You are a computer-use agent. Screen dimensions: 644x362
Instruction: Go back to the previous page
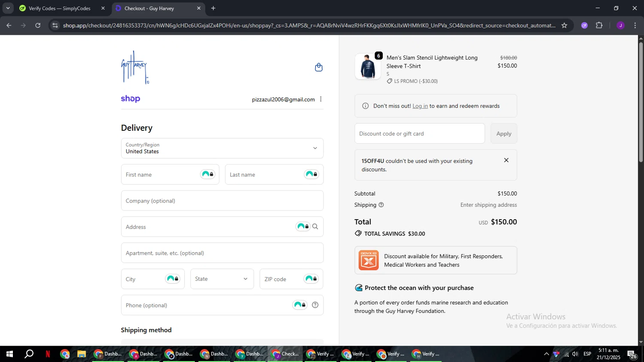coord(9,25)
